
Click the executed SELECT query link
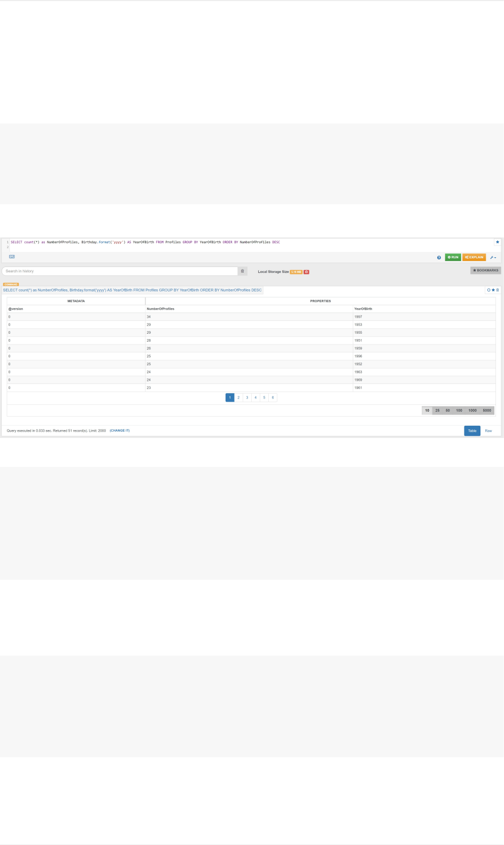(x=133, y=290)
